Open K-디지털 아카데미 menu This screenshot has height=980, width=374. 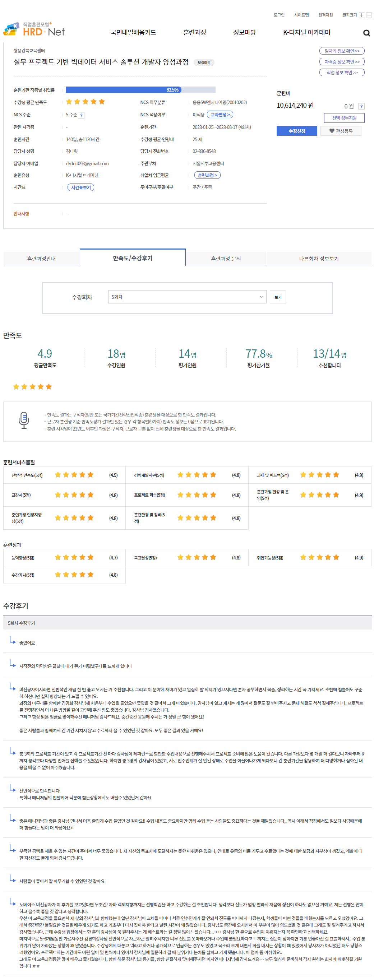306,33
